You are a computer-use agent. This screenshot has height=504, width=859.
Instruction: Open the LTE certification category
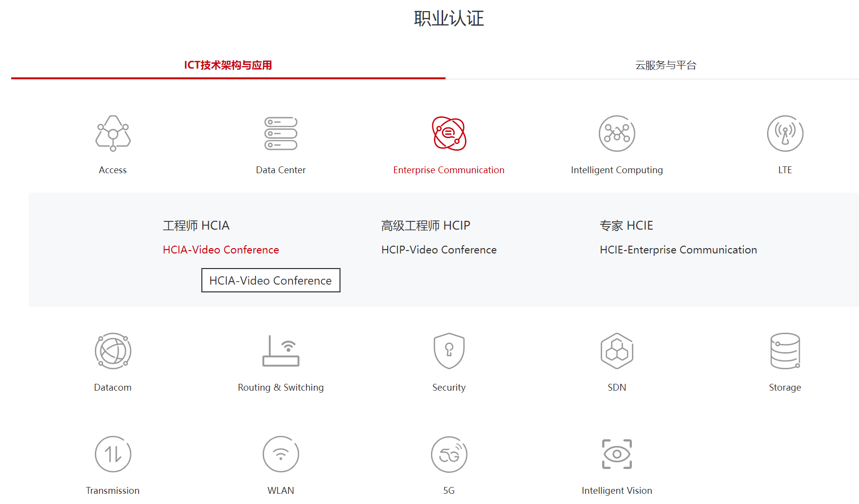(x=785, y=133)
